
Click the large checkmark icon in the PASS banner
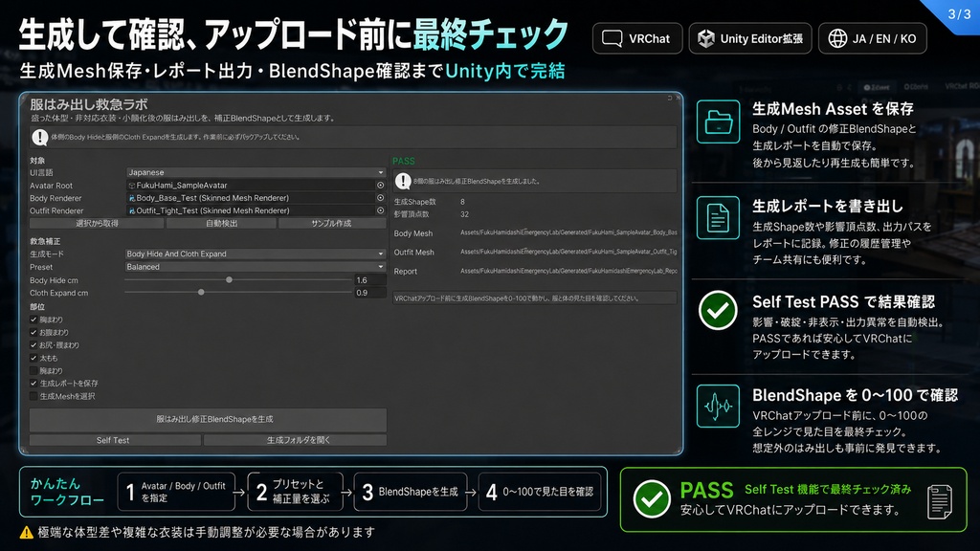click(x=652, y=499)
